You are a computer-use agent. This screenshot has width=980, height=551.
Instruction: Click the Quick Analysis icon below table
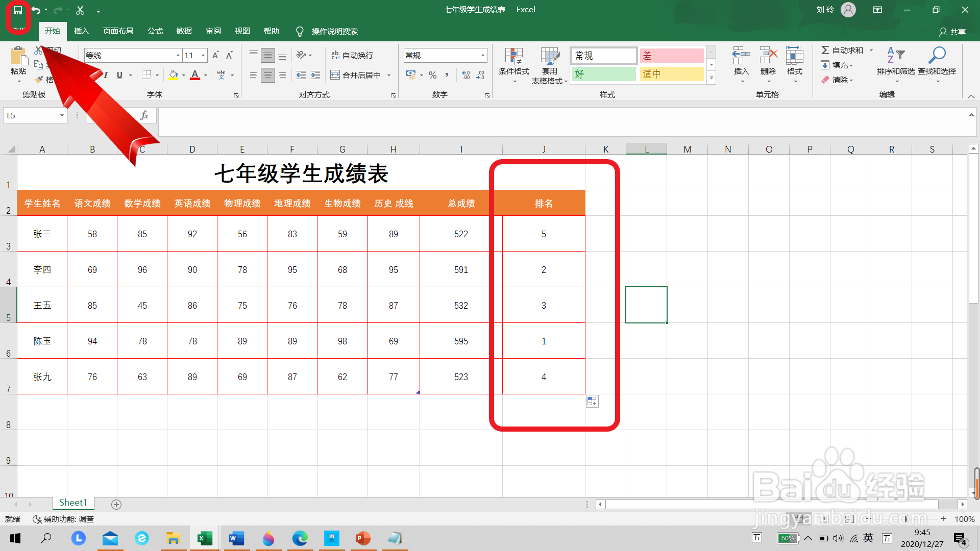[592, 402]
